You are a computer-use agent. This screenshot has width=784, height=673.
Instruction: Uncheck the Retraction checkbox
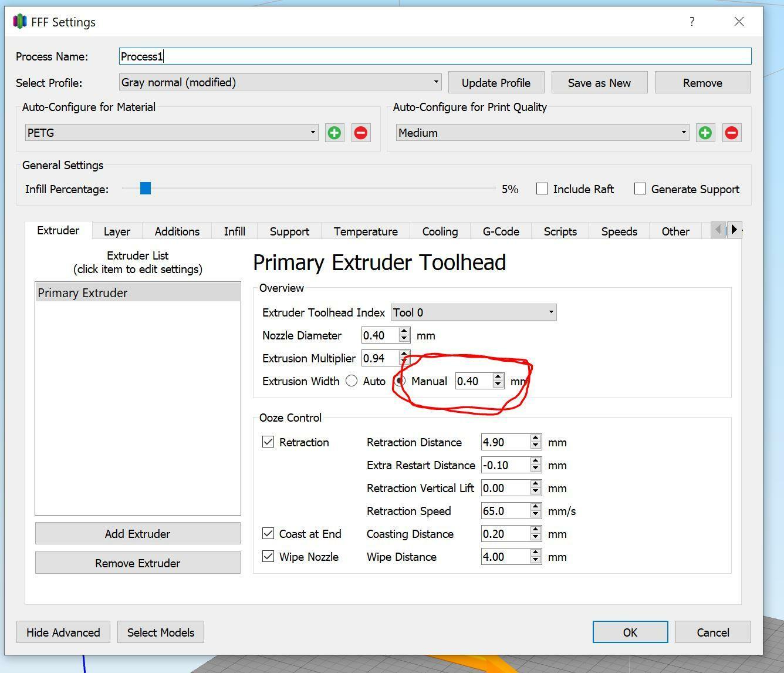click(x=268, y=442)
